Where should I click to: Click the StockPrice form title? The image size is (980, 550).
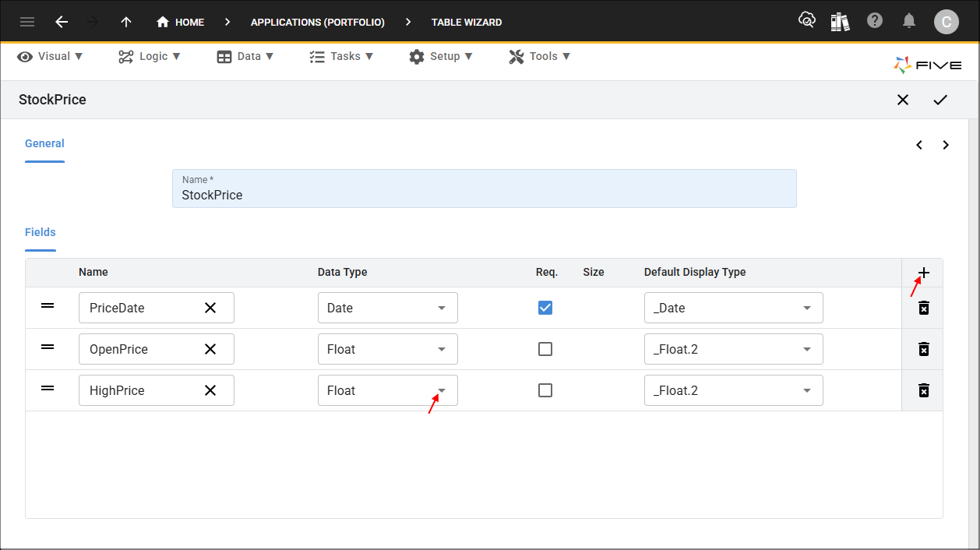[52, 100]
